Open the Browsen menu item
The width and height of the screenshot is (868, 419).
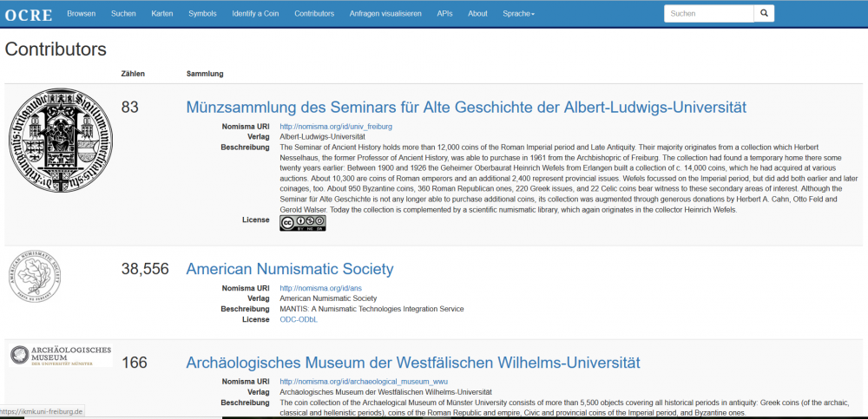[82, 14]
